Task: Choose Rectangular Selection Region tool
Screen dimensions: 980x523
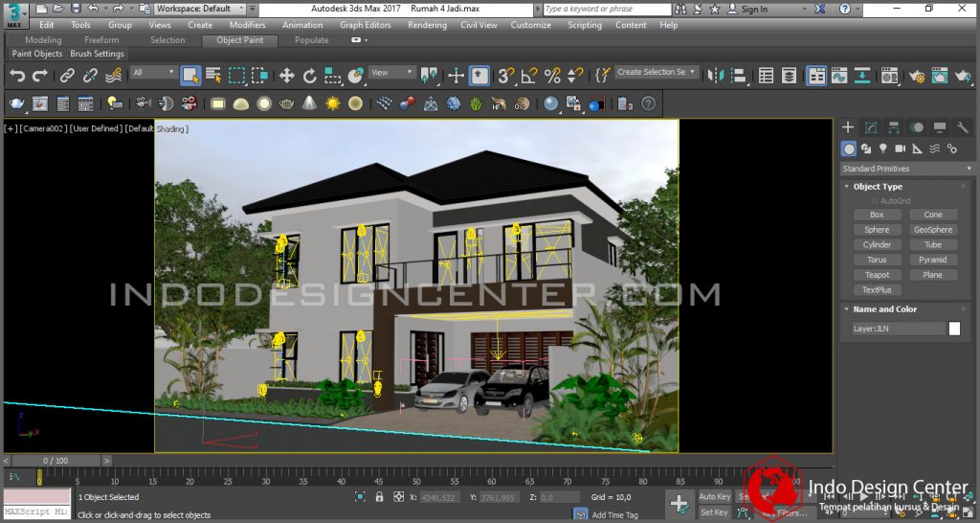Action: [x=236, y=76]
